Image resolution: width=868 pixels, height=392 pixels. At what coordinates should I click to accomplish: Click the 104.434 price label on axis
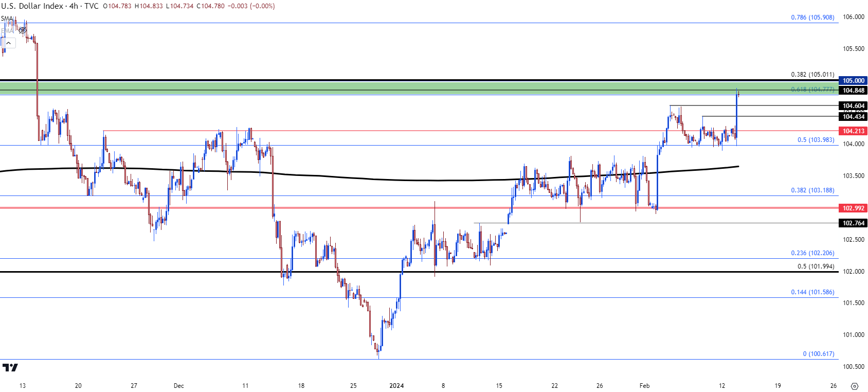click(x=854, y=117)
